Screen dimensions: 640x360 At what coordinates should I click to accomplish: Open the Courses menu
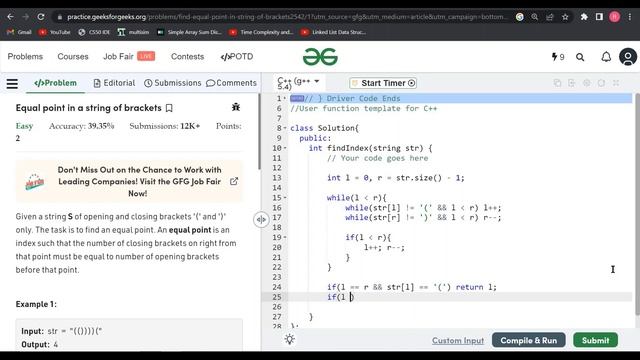tap(73, 56)
